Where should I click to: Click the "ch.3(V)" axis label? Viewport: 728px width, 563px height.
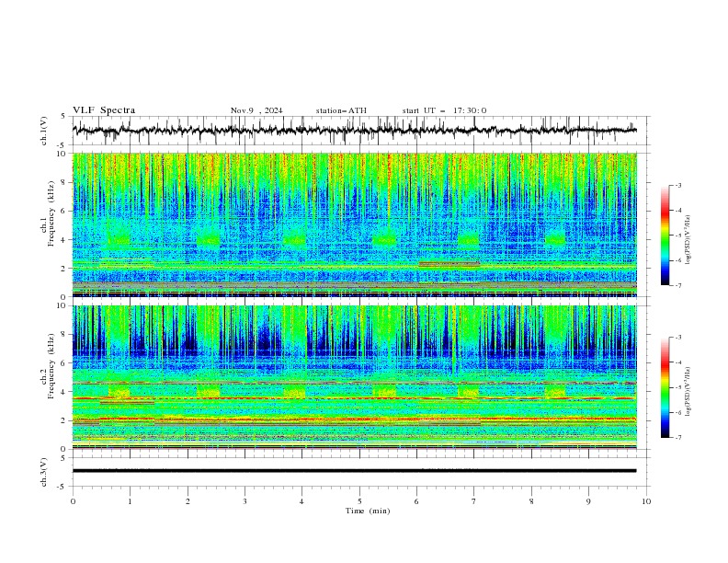[x=44, y=472]
